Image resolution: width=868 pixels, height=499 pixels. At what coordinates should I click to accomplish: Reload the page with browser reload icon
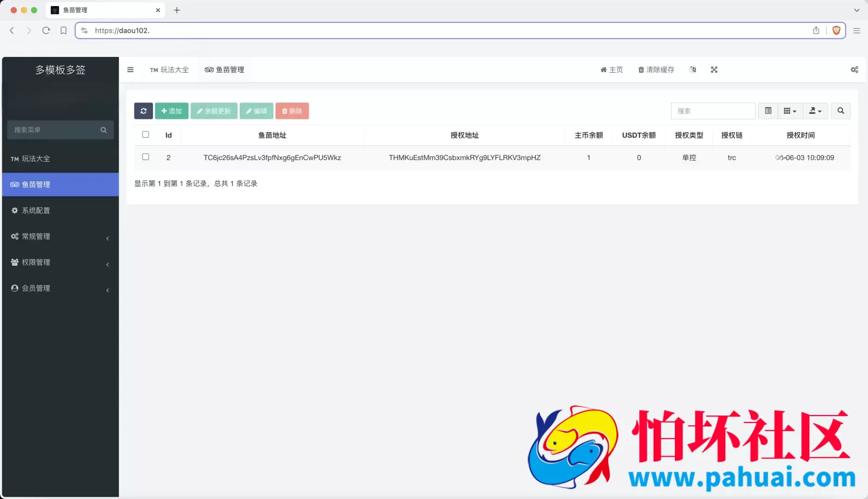coord(46,30)
